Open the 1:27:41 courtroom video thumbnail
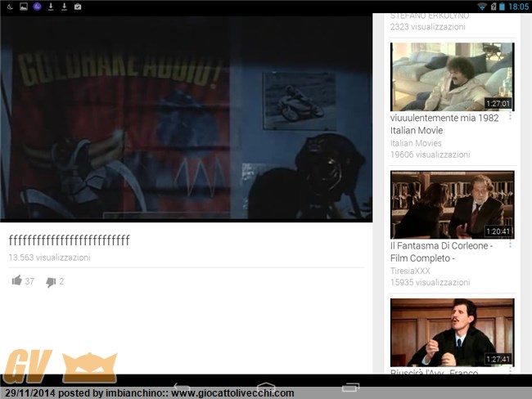Viewport: 532px width, 399px height. [x=453, y=333]
